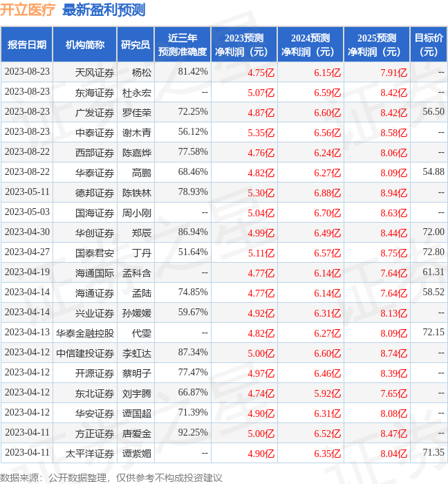
Task: Click 东北证券 institution cell
Action: click(x=95, y=393)
